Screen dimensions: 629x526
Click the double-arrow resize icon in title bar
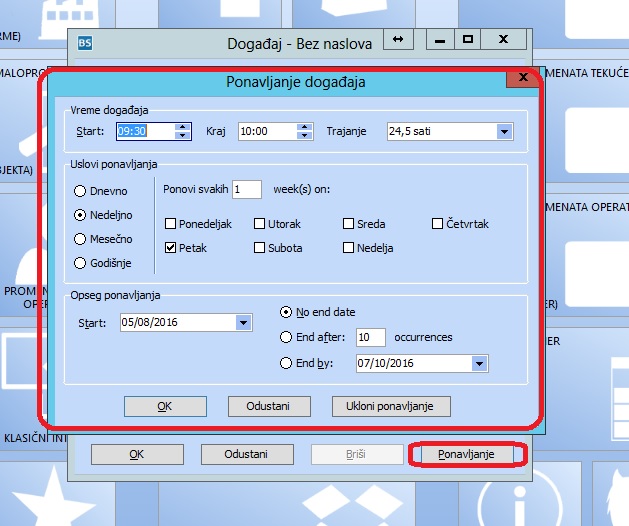pyautogui.click(x=398, y=39)
